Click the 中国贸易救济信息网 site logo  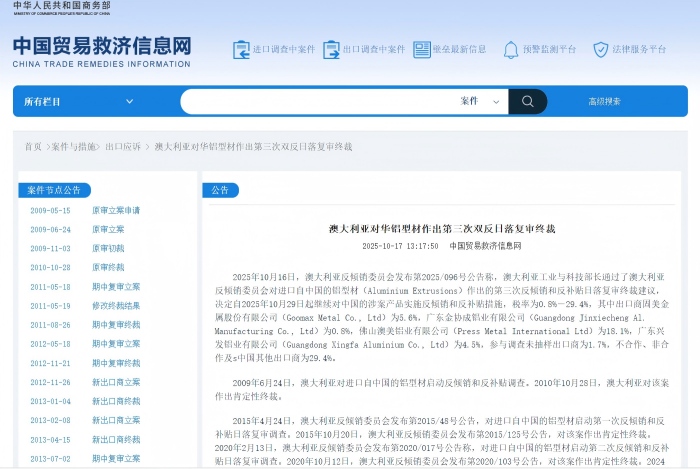point(101,50)
